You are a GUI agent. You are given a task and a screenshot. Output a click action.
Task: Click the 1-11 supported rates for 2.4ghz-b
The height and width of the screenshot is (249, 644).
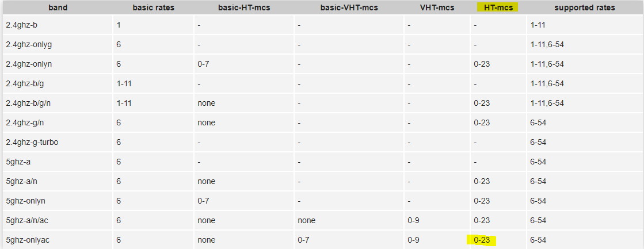pos(538,25)
